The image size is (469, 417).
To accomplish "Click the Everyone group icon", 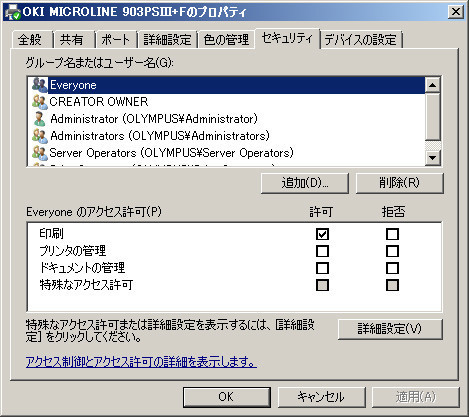I will (40, 85).
